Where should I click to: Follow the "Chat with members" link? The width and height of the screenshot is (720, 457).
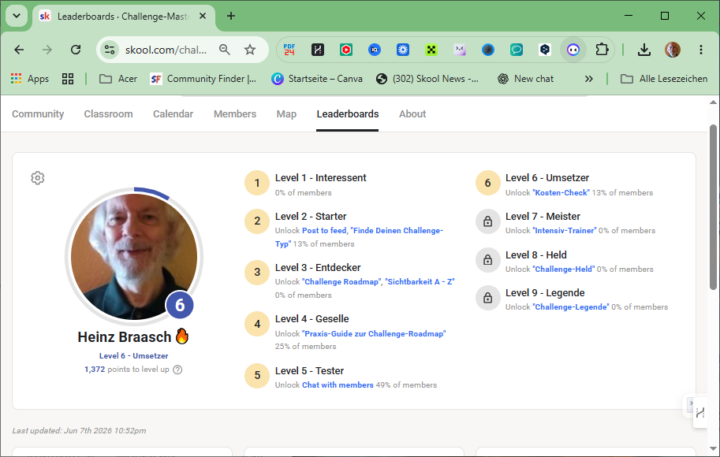tap(338, 385)
